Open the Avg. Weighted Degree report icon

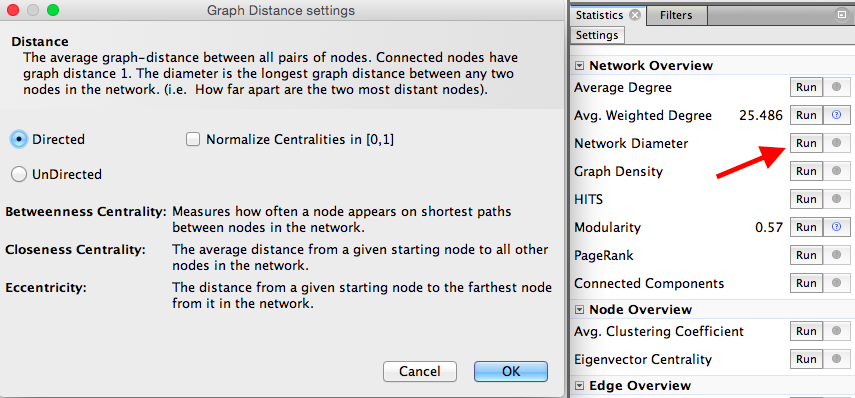836,116
